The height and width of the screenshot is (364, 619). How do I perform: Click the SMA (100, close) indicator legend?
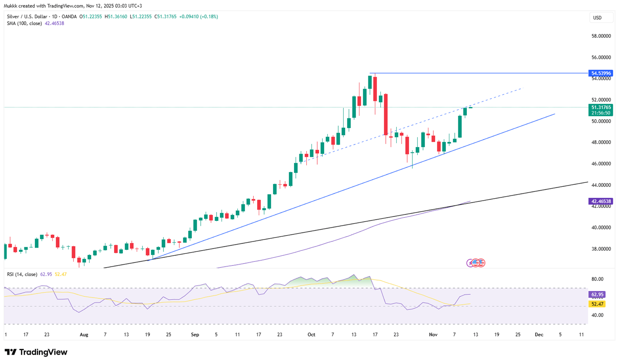click(x=24, y=24)
